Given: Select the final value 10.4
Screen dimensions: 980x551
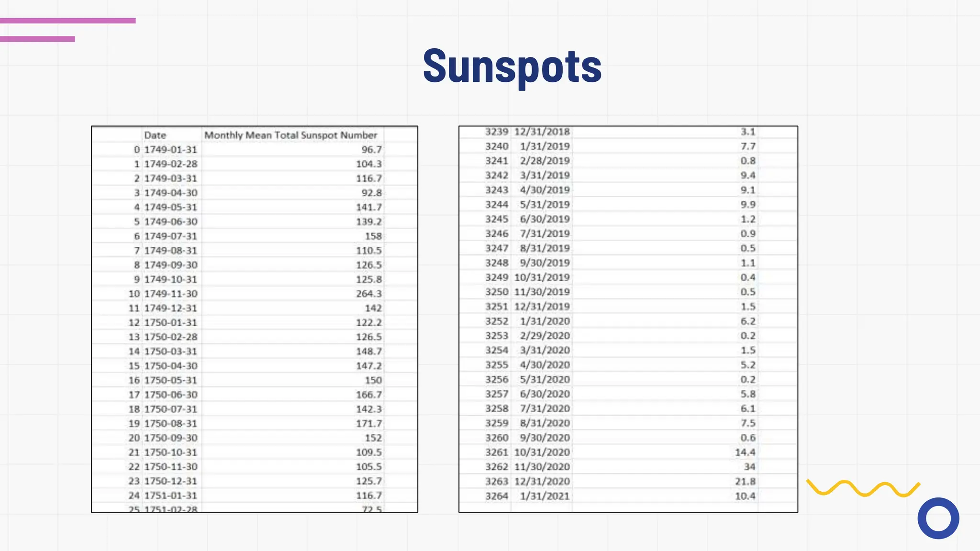Looking at the screenshot, I should tap(745, 496).
